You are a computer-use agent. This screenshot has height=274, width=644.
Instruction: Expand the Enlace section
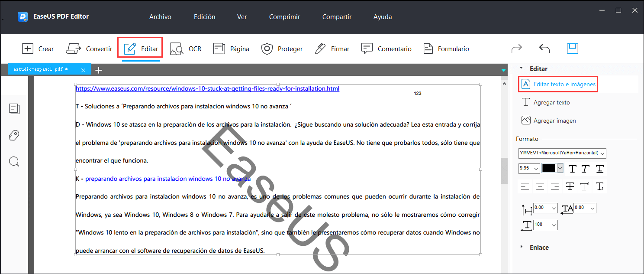click(521, 247)
